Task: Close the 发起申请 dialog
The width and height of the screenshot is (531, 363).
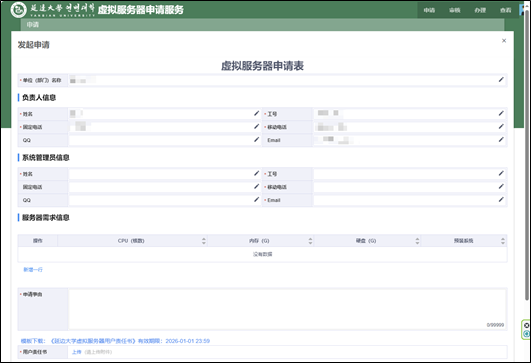Action: click(x=504, y=41)
